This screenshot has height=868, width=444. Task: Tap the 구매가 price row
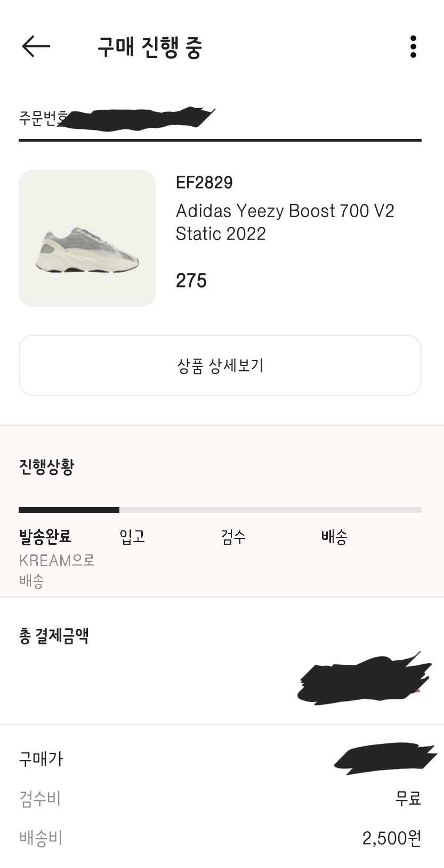(41, 758)
